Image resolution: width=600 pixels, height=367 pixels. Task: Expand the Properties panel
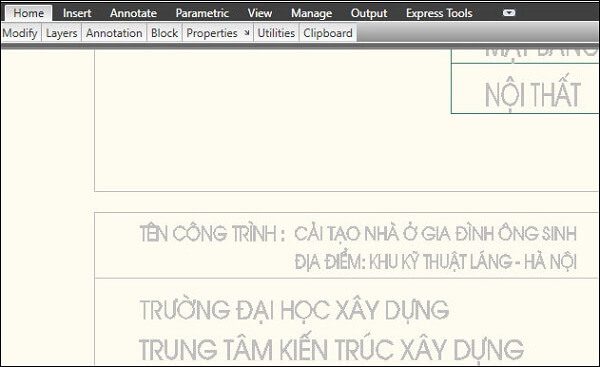coord(212,33)
